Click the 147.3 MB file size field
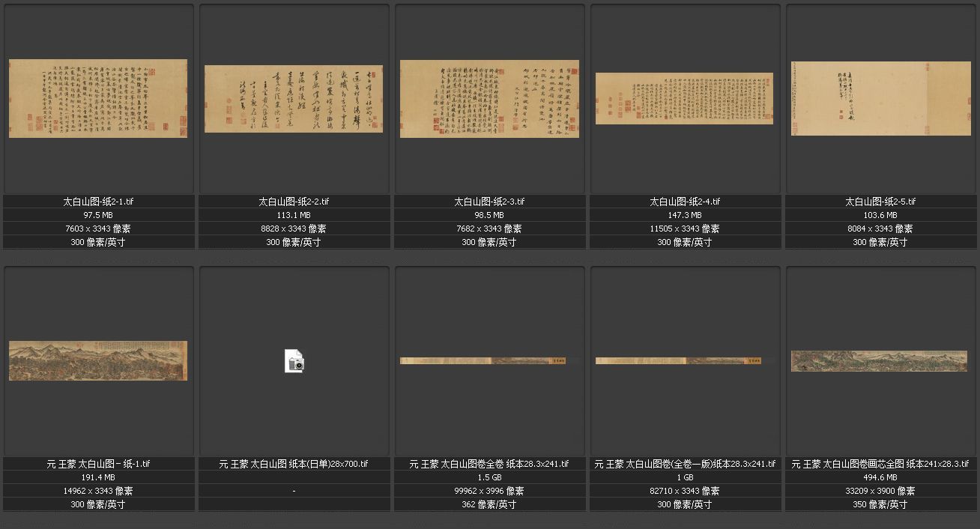This screenshot has width=980, height=529. pyautogui.click(x=685, y=215)
